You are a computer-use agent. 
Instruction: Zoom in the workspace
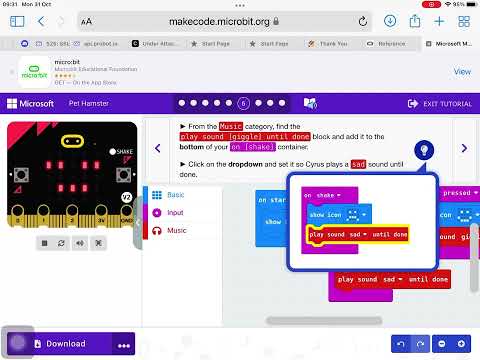[x=461, y=344]
